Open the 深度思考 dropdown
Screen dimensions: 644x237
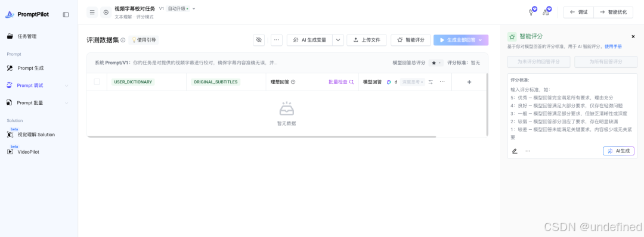[412, 82]
